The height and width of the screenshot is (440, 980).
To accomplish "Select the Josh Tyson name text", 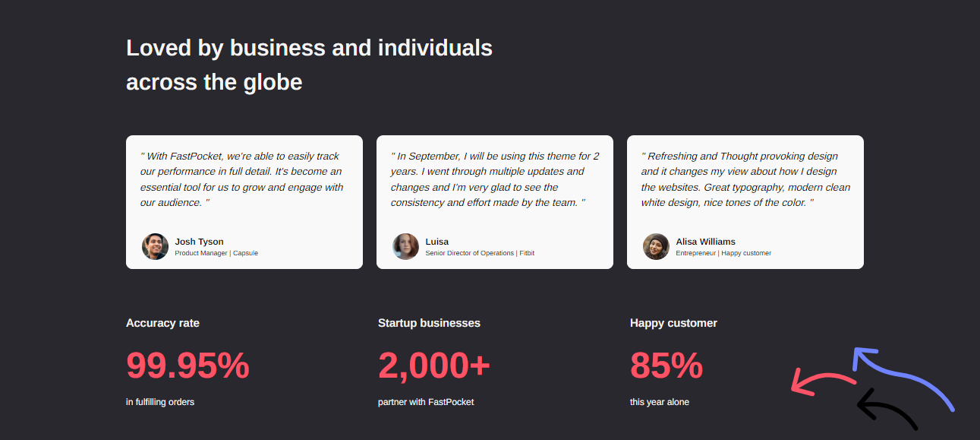I will (199, 242).
